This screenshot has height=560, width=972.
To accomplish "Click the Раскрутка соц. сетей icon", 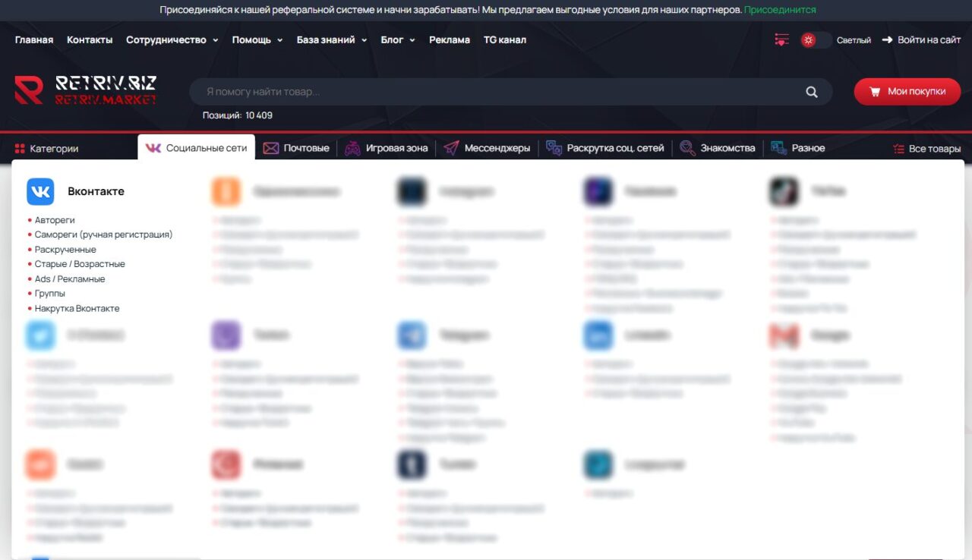I will tap(554, 149).
